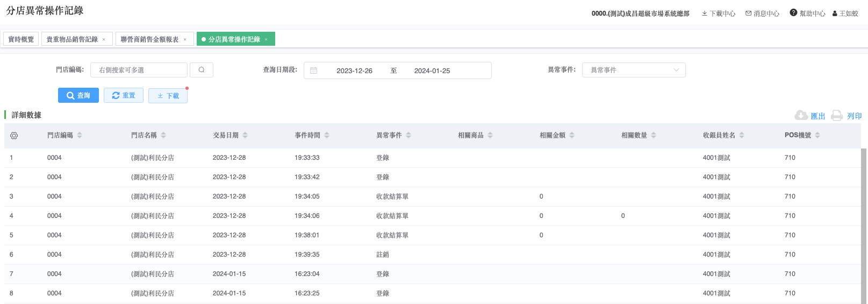Open 幫助中心 help center
This screenshot has height=304, width=868.
(x=807, y=13)
